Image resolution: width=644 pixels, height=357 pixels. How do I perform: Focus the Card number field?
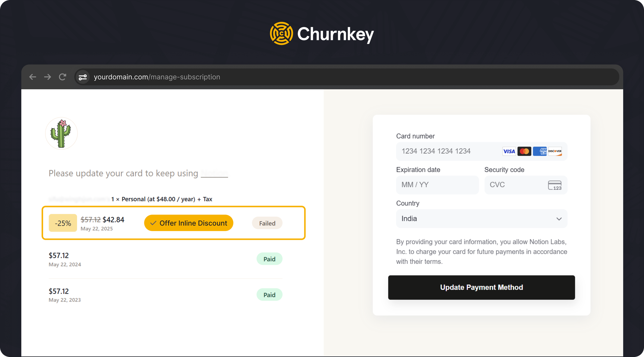point(448,151)
